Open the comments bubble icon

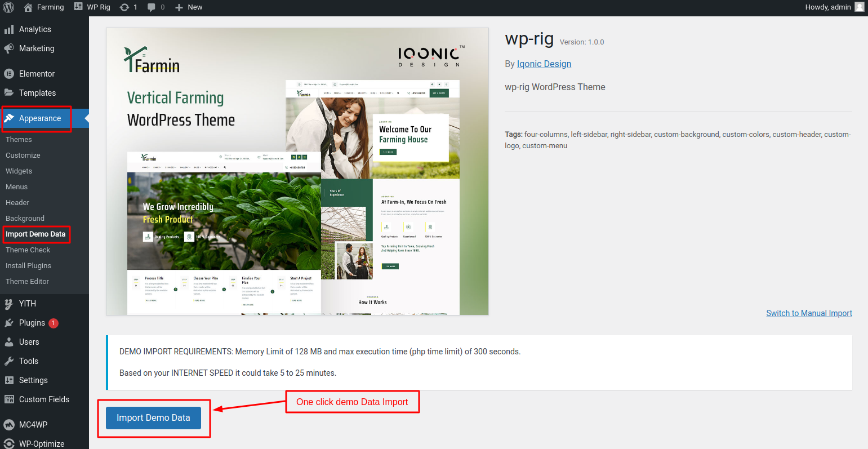coord(152,7)
